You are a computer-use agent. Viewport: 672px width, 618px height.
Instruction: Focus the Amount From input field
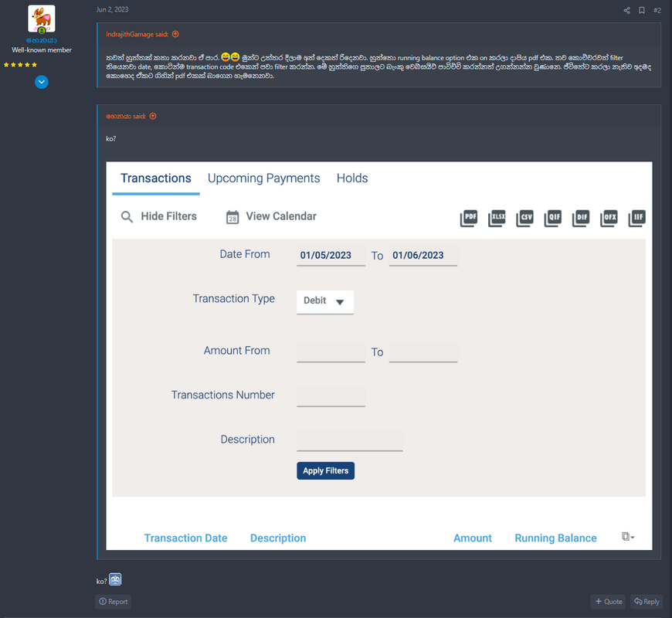pyautogui.click(x=331, y=351)
